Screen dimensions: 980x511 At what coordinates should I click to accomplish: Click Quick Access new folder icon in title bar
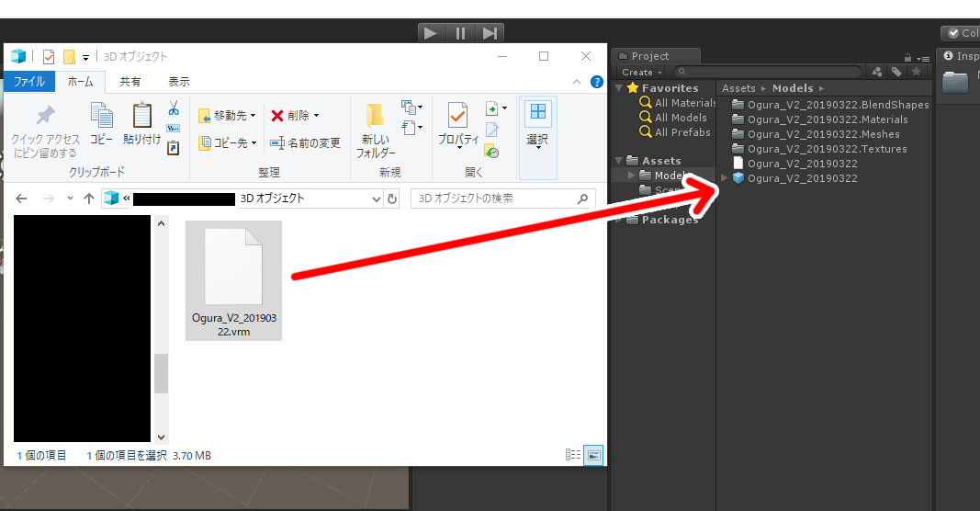(70, 57)
